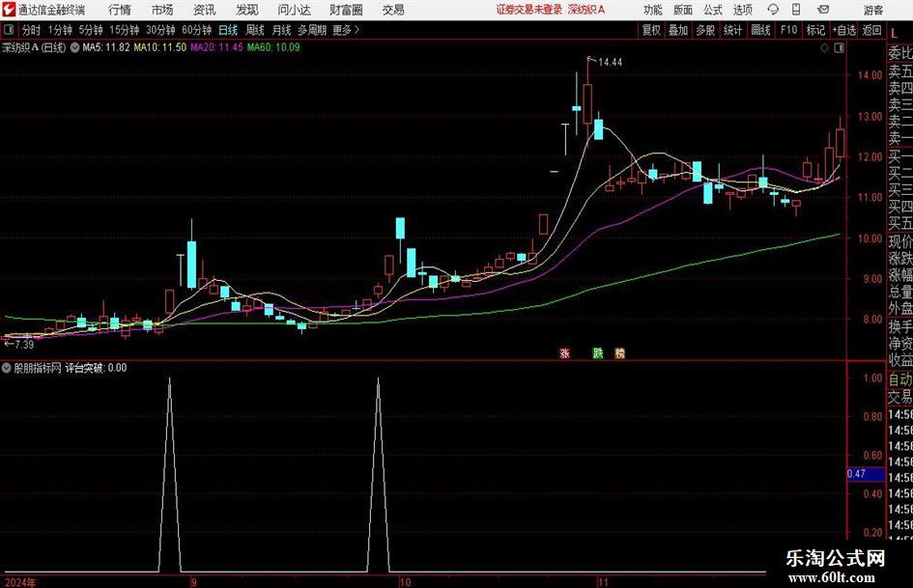
Task: Click 证券交易未登录 login link
Action: 529,10
